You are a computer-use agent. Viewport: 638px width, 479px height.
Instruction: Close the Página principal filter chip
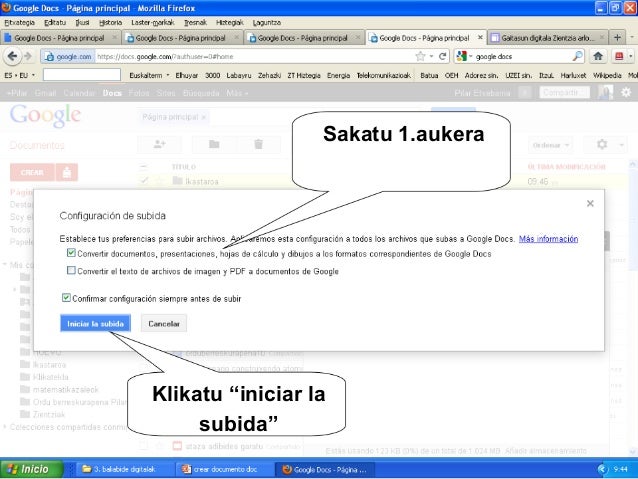[x=203, y=117]
